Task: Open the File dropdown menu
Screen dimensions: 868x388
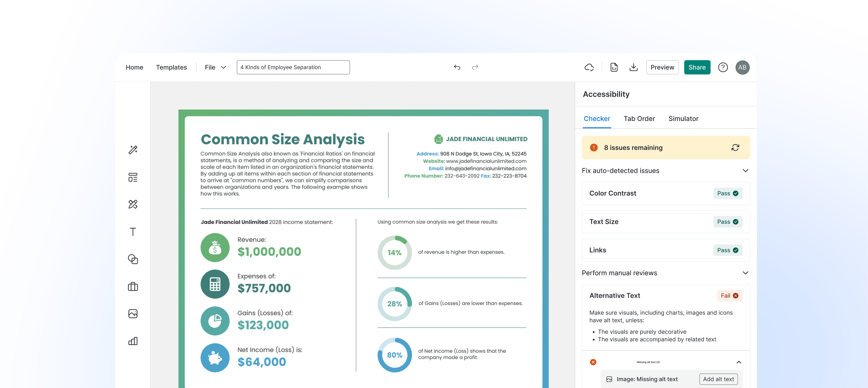Action: (x=215, y=67)
